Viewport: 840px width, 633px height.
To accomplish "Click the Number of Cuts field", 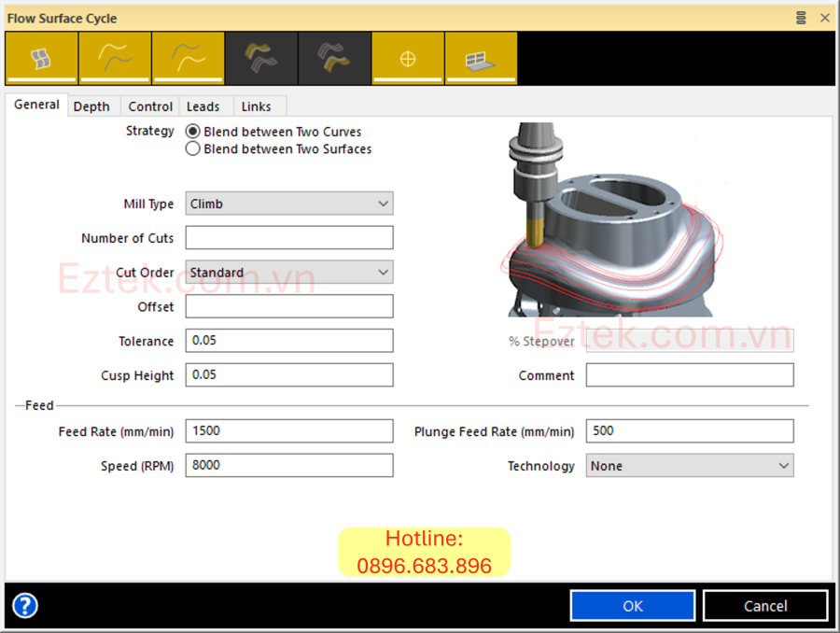I will point(289,238).
